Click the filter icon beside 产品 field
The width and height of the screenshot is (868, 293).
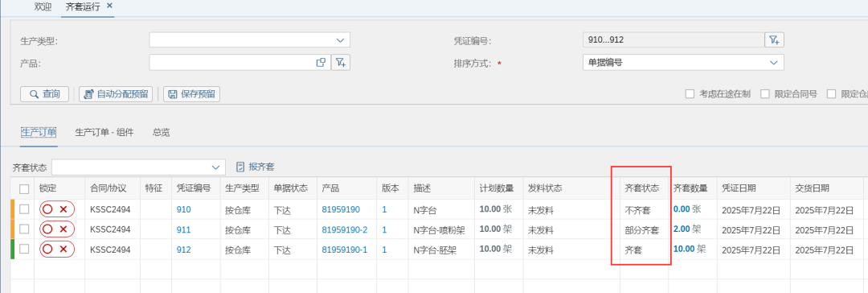(x=341, y=63)
